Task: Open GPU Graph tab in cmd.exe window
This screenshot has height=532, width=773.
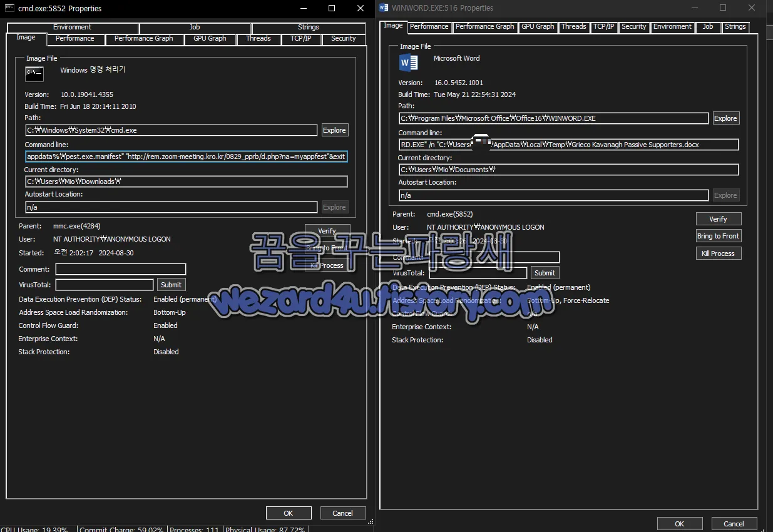Action: (x=210, y=39)
